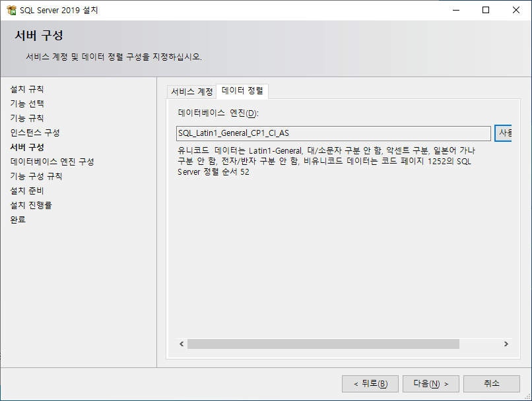
Task: Select the 기능 구성 규칙 step in sidebar
Action: (36, 176)
